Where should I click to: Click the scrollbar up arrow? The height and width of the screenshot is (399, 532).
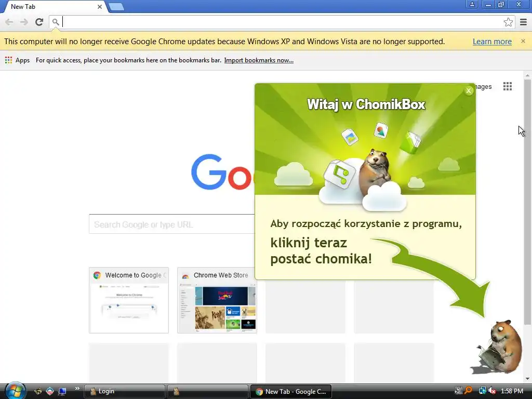pos(527,75)
